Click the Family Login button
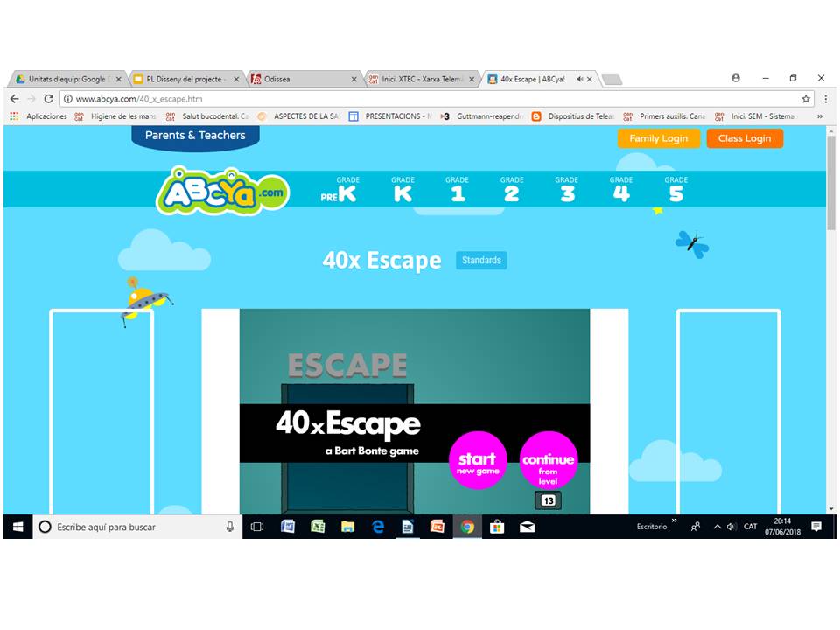 point(658,138)
